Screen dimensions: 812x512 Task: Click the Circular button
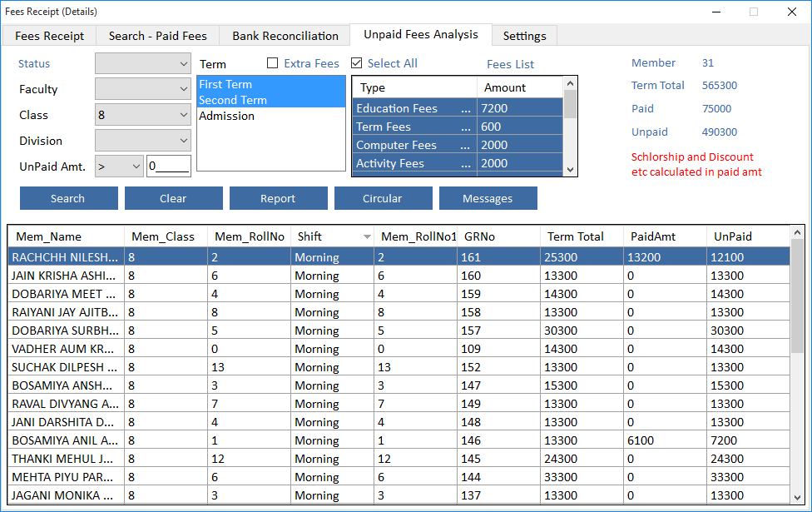point(384,198)
